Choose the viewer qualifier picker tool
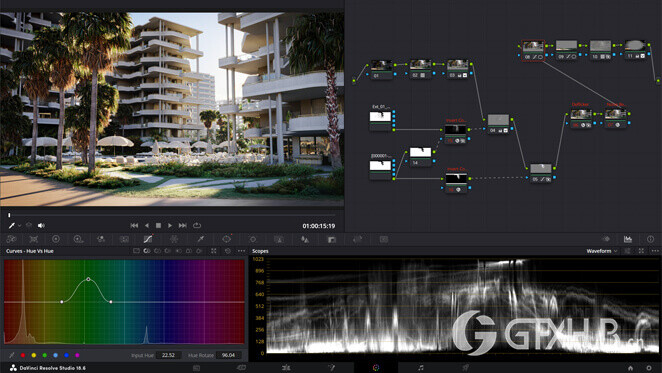 tap(12, 226)
